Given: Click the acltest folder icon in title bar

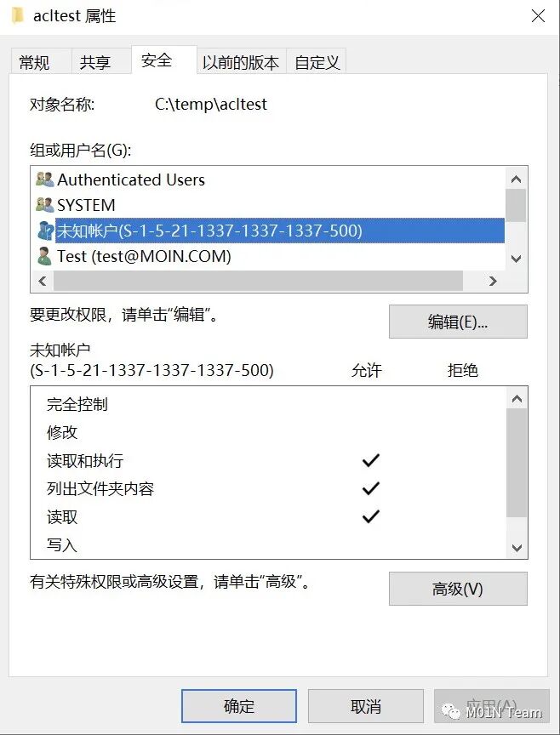Looking at the screenshot, I should (x=18, y=15).
